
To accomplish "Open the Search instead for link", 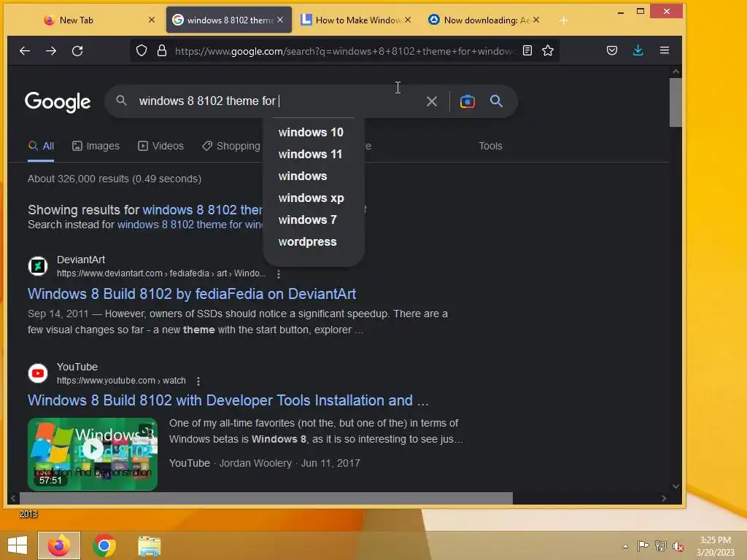I will point(190,225).
